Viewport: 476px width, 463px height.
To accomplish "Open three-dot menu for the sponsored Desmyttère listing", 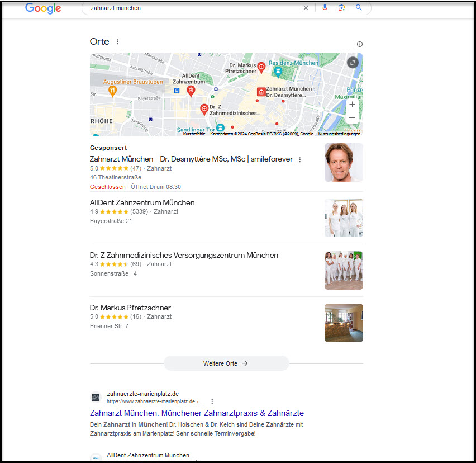I will (300, 159).
